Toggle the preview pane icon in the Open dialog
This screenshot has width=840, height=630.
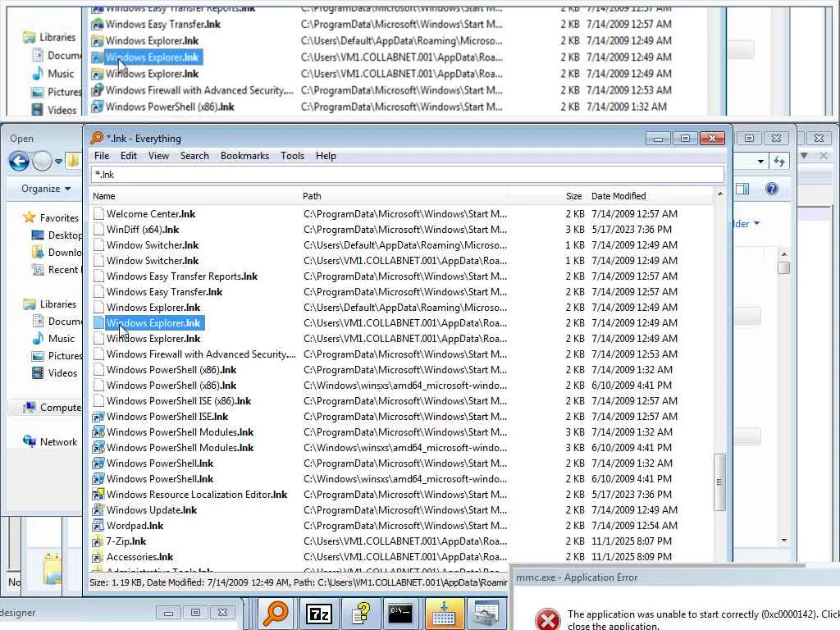tap(742, 189)
